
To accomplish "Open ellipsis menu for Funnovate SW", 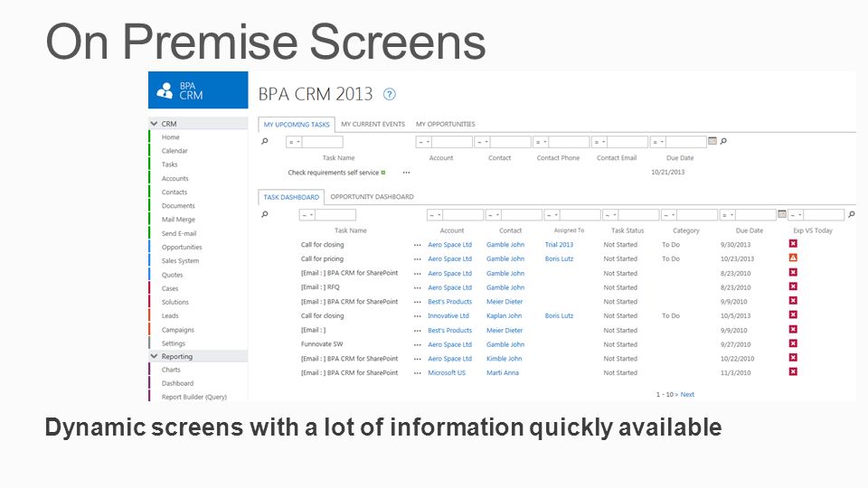I will 418,344.
